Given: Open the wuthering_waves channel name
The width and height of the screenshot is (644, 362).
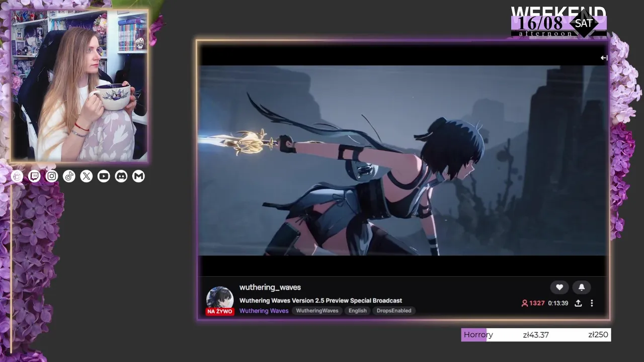Looking at the screenshot, I should click(x=270, y=288).
